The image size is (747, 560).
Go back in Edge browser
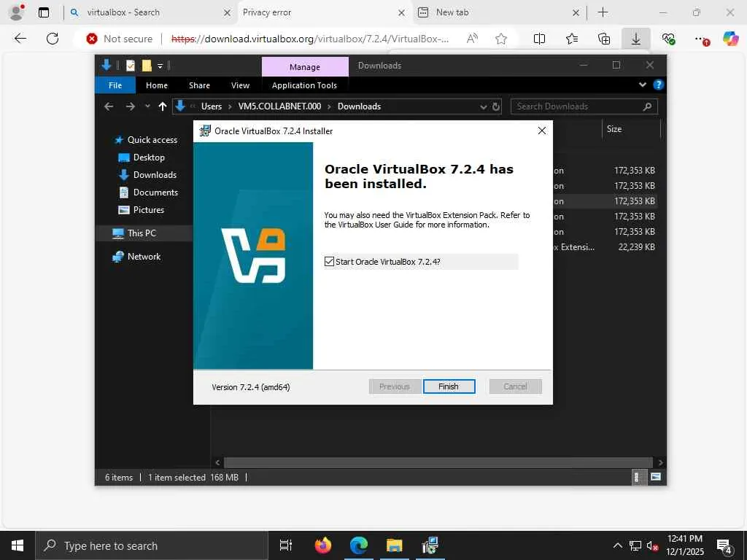click(x=20, y=39)
